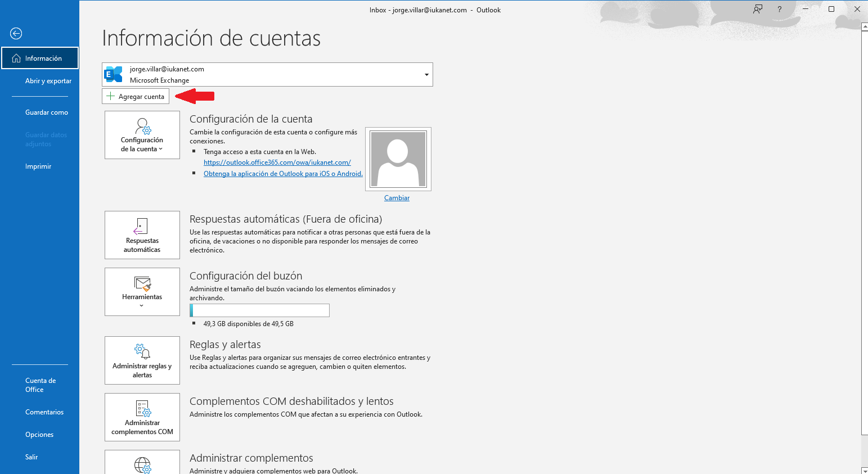The width and height of the screenshot is (868, 474).
Task: Click the Administrar complementos heading
Action: point(251,458)
